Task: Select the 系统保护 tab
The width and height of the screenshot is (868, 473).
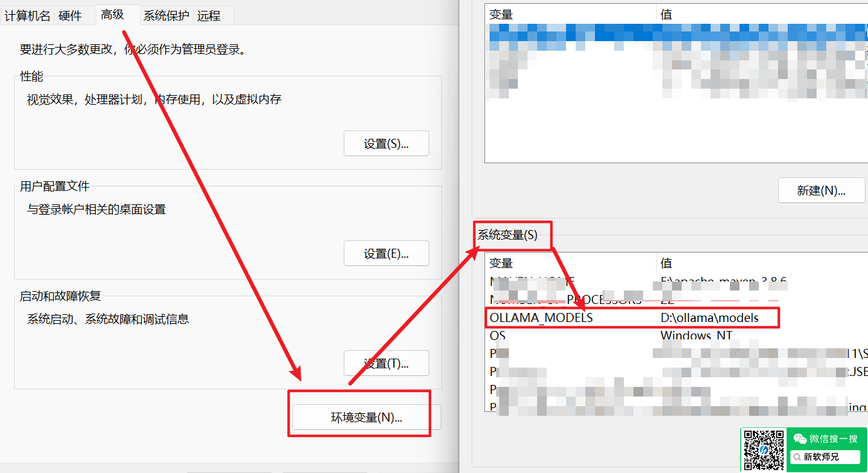Action: (166, 16)
